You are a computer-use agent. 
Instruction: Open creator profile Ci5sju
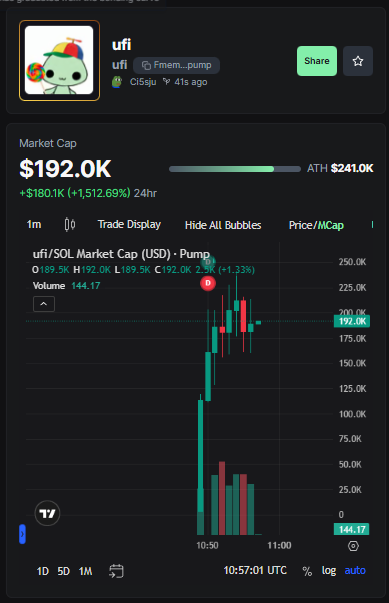[x=143, y=82]
